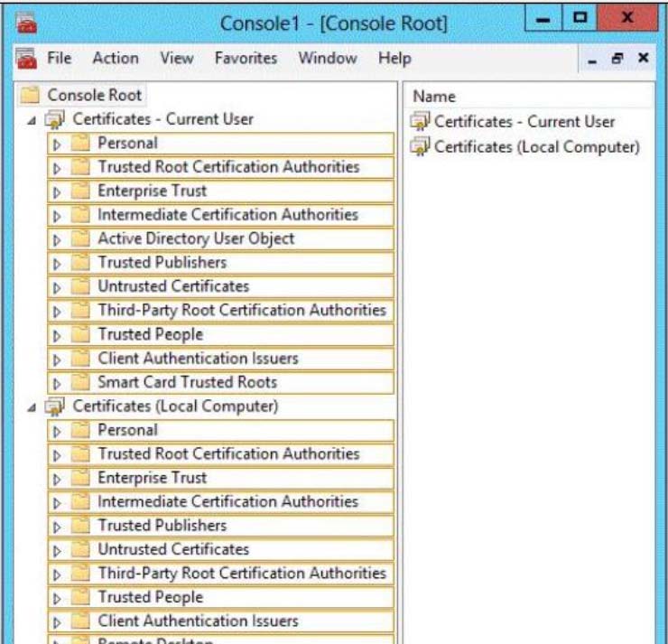Select Local Computer Intermediate Certification Authorities label
Viewport: 668px width, 644px height.
click(x=227, y=501)
